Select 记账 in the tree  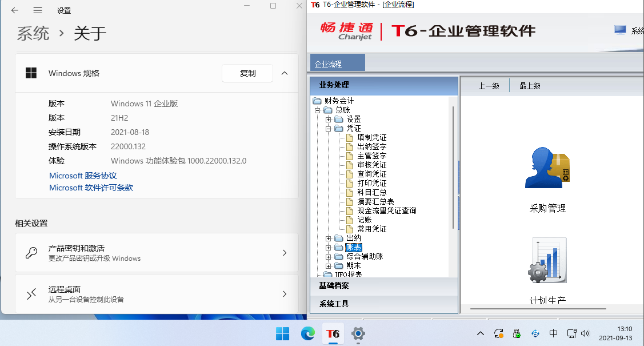coord(365,220)
